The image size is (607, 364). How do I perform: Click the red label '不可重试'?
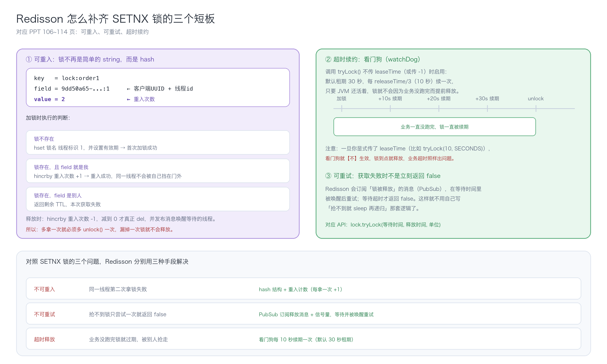pyautogui.click(x=44, y=314)
